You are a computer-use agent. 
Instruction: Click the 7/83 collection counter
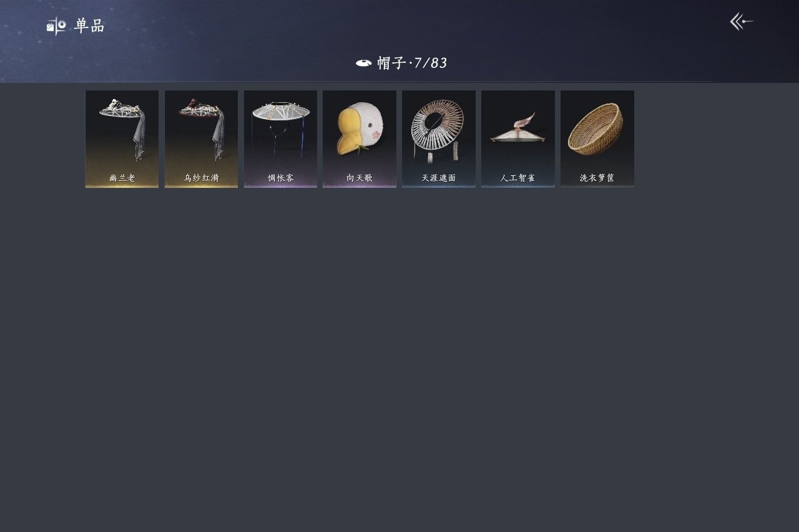(431, 63)
